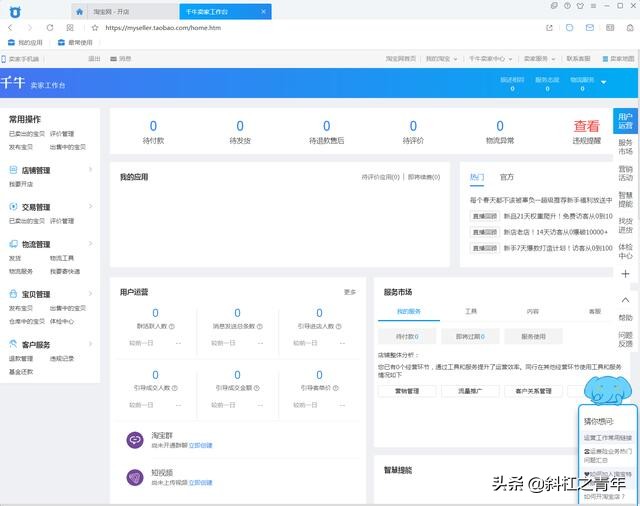
Task: Open the title bar hamburger menu icon
Action: click(x=593, y=6)
